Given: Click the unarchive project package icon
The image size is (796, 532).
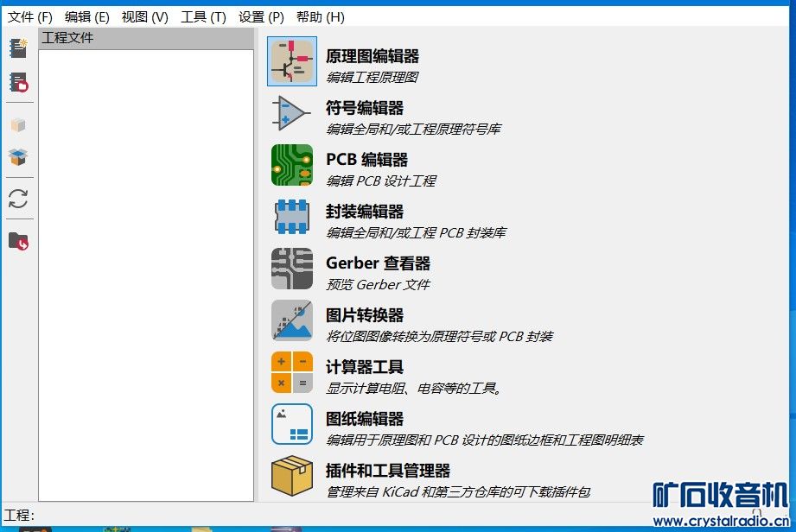Looking at the screenshot, I should 18,157.
